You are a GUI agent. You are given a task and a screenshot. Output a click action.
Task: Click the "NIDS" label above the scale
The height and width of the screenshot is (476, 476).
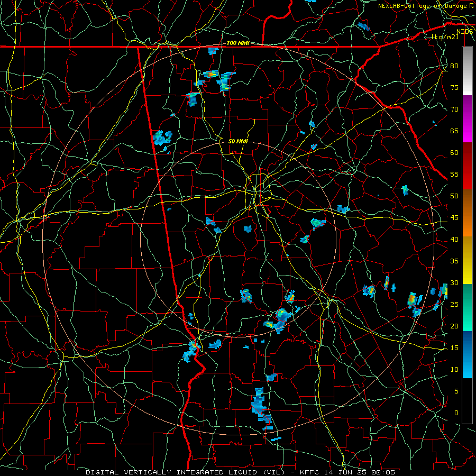464,32
